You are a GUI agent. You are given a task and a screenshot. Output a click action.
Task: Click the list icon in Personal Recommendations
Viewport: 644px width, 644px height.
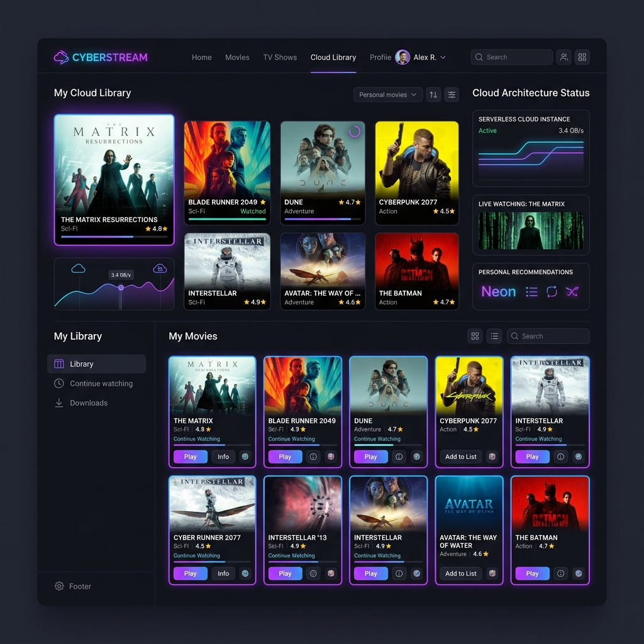click(531, 292)
